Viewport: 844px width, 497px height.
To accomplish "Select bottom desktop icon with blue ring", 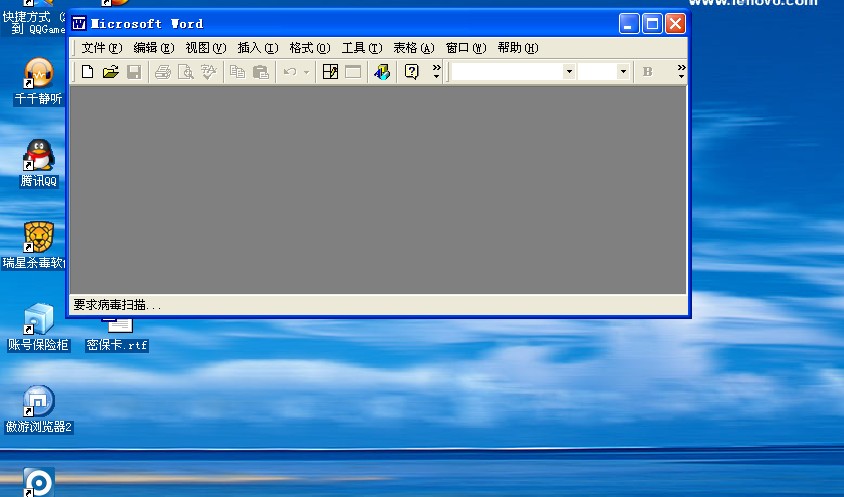I will click(39, 482).
